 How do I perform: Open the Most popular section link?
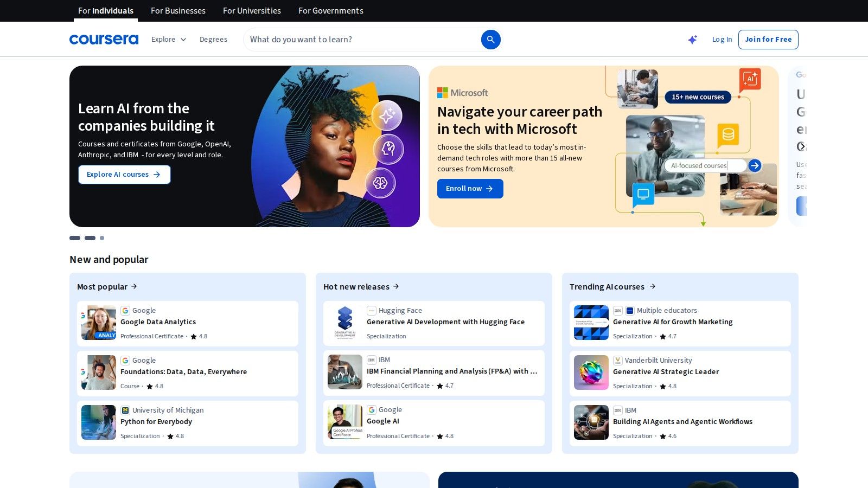(107, 287)
